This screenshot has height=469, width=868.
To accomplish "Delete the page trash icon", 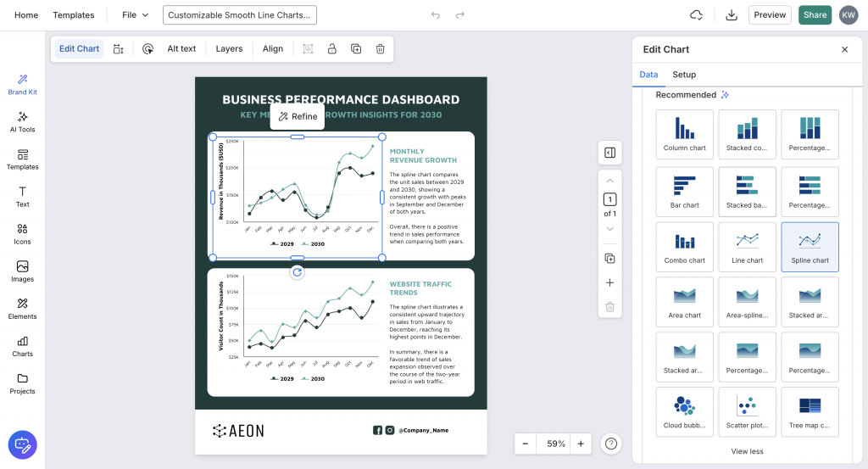I will point(609,307).
